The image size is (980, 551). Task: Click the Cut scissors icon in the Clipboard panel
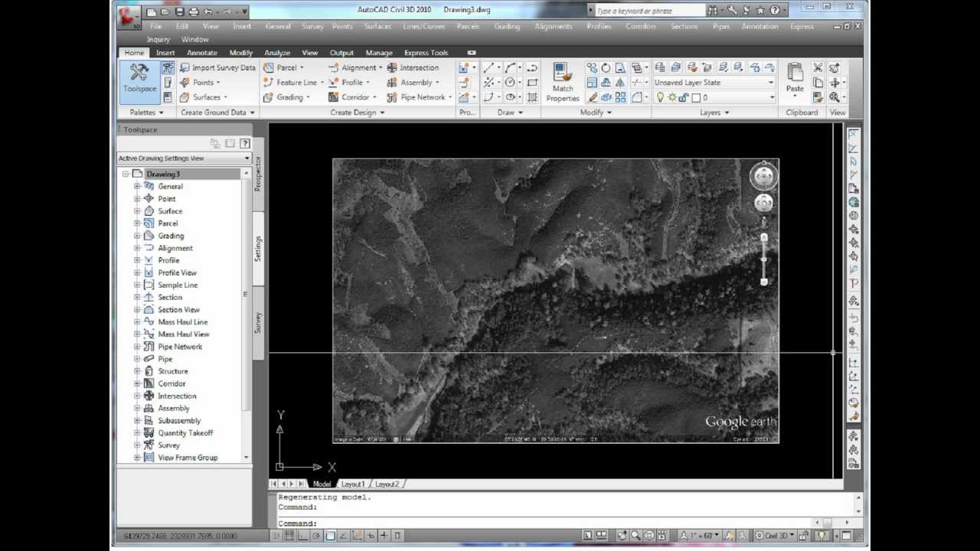pos(818,67)
